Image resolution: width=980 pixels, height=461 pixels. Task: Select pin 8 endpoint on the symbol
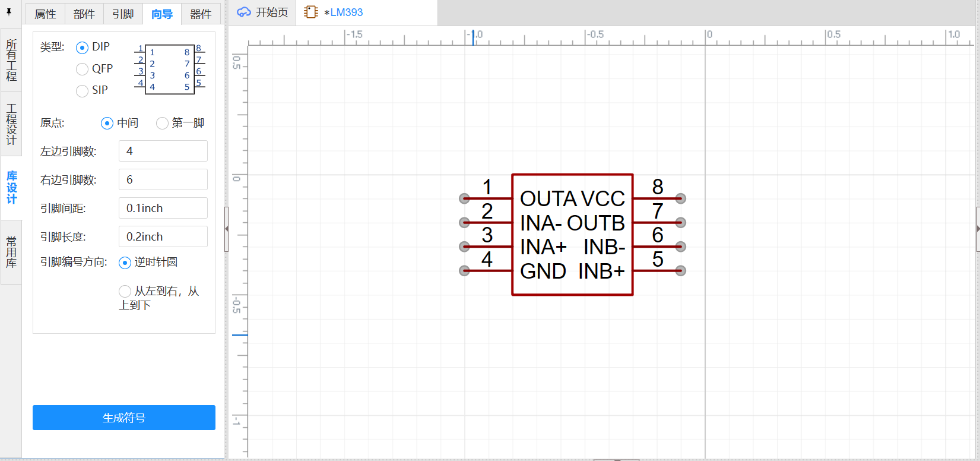tap(681, 198)
